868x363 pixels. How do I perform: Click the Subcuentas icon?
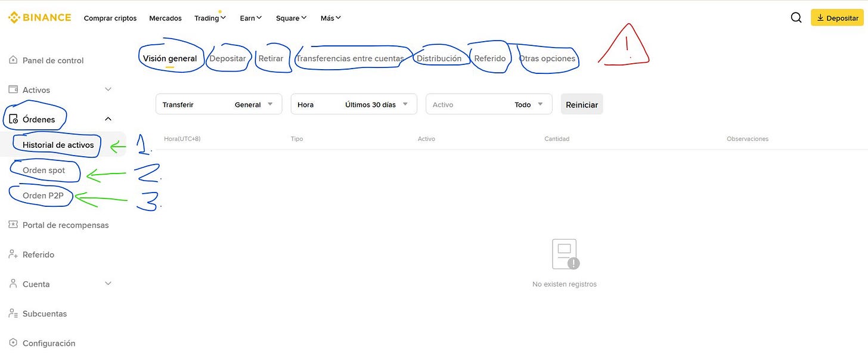point(13,314)
